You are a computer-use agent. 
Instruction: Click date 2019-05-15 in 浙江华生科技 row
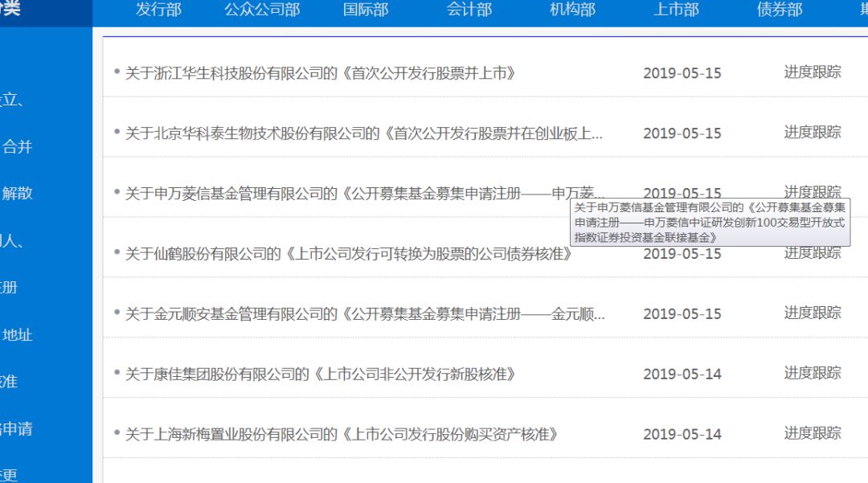[682, 73]
